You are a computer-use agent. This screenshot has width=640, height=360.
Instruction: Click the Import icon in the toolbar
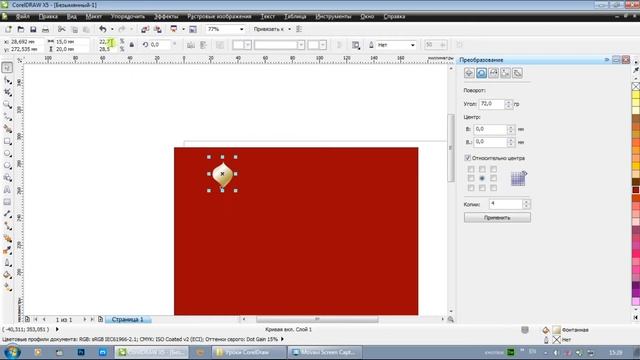145,29
